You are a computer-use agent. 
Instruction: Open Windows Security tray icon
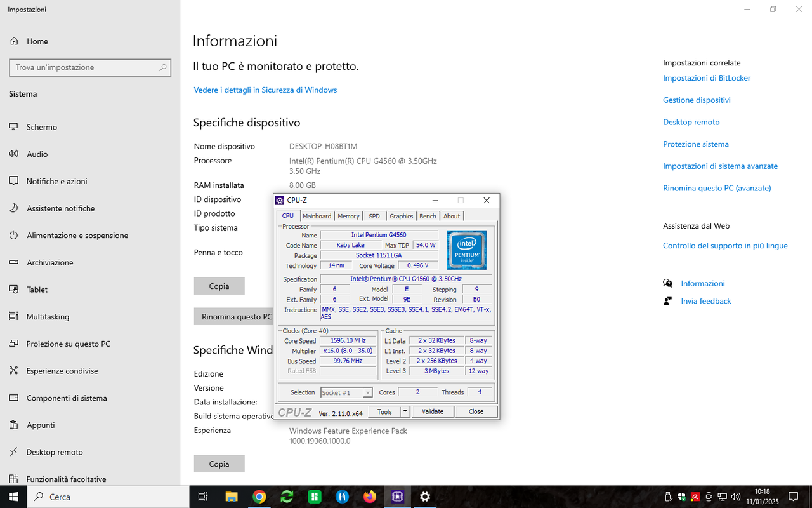click(x=682, y=497)
